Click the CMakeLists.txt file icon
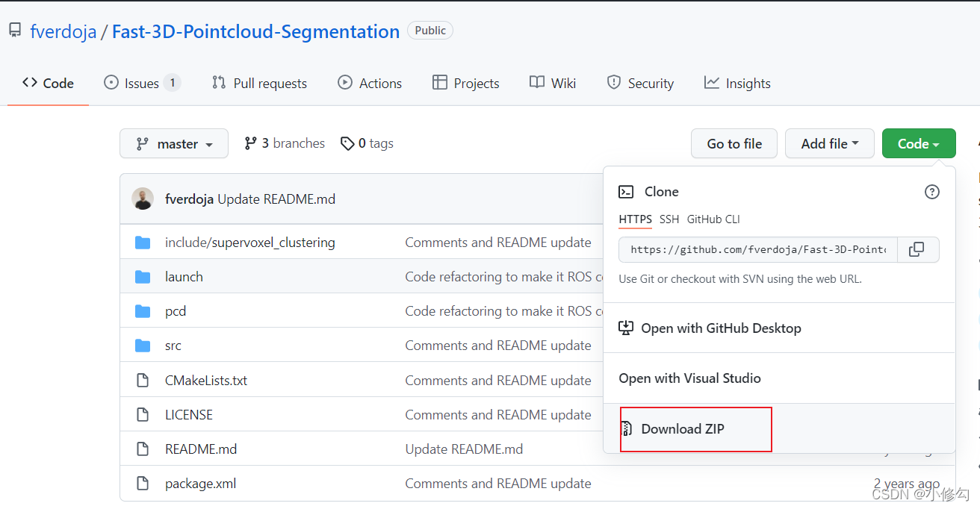The image size is (980, 509). pyautogui.click(x=143, y=381)
